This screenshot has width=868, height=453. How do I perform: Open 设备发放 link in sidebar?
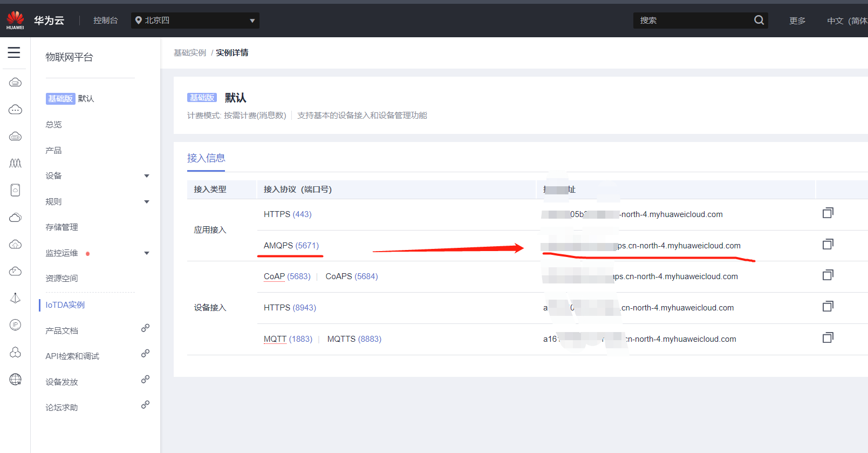[x=61, y=382]
